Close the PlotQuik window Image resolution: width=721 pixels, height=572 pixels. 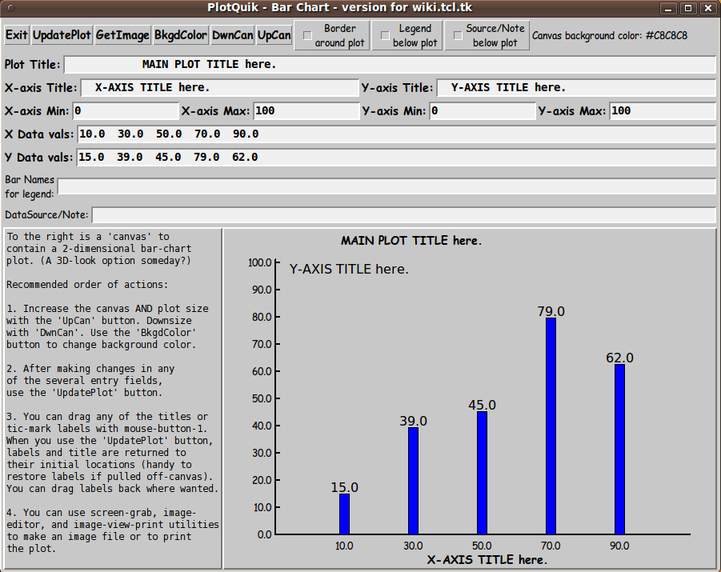coord(708,8)
